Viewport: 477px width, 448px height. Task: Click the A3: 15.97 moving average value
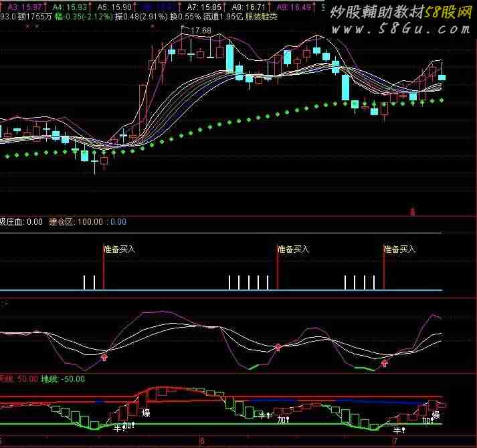point(24,7)
